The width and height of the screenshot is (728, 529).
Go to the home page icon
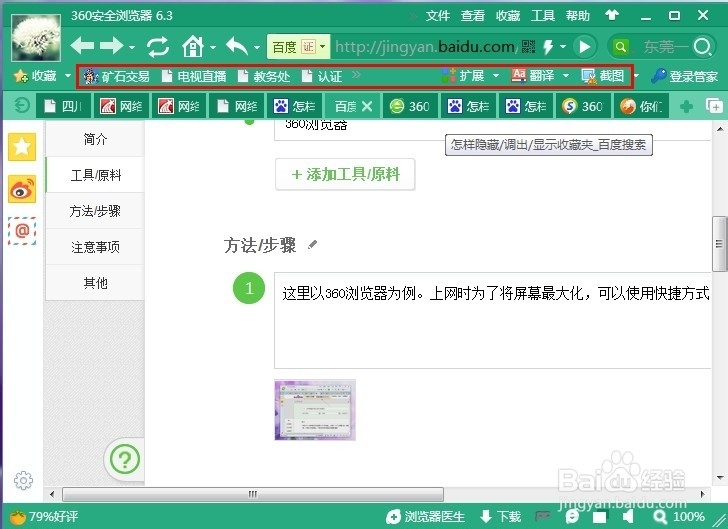click(193, 46)
